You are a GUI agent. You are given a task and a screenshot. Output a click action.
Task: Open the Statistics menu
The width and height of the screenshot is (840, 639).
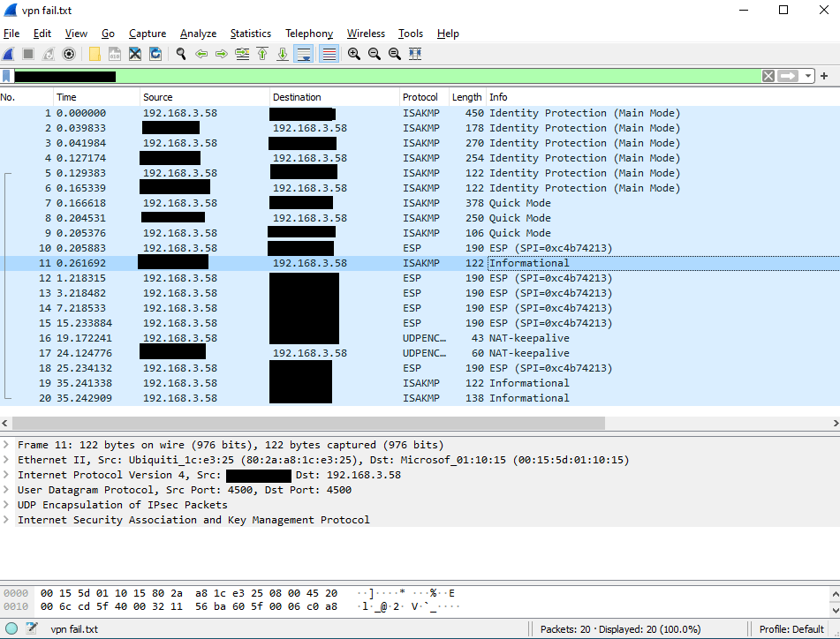pyautogui.click(x=250, y=34)
